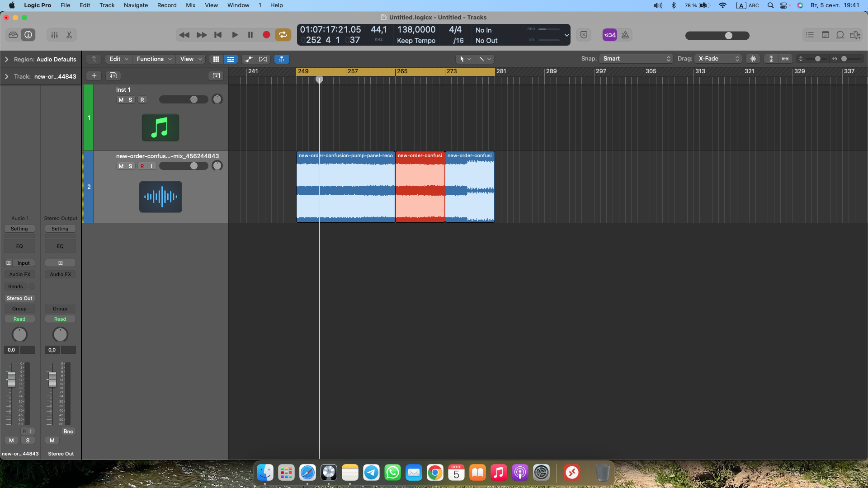Image resolution: width=868 pixels, height=488 pixels.
Task: Expand the Region Audio Defaults inspector
Action: [7, 59]
